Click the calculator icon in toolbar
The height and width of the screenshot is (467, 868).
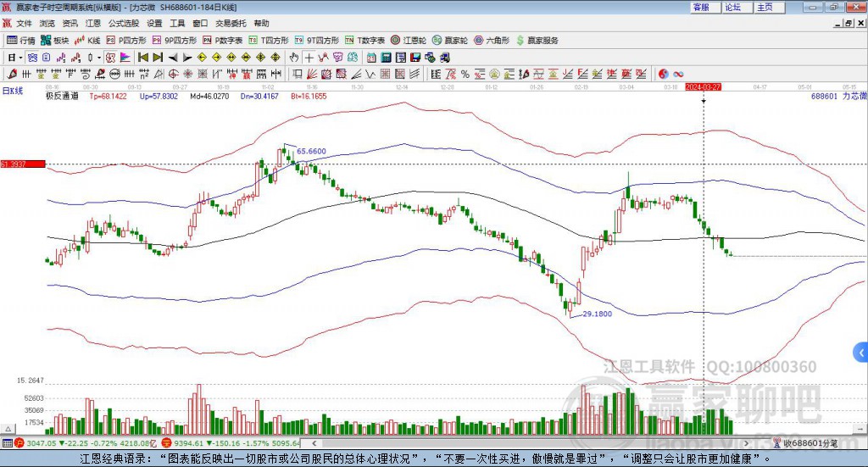(x=386, y=58)
